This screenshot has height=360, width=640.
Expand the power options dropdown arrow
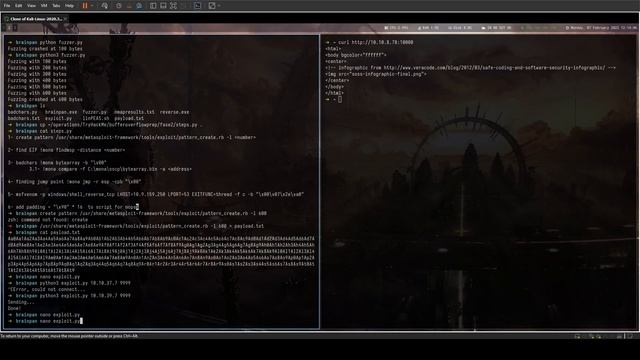point(92,6)
